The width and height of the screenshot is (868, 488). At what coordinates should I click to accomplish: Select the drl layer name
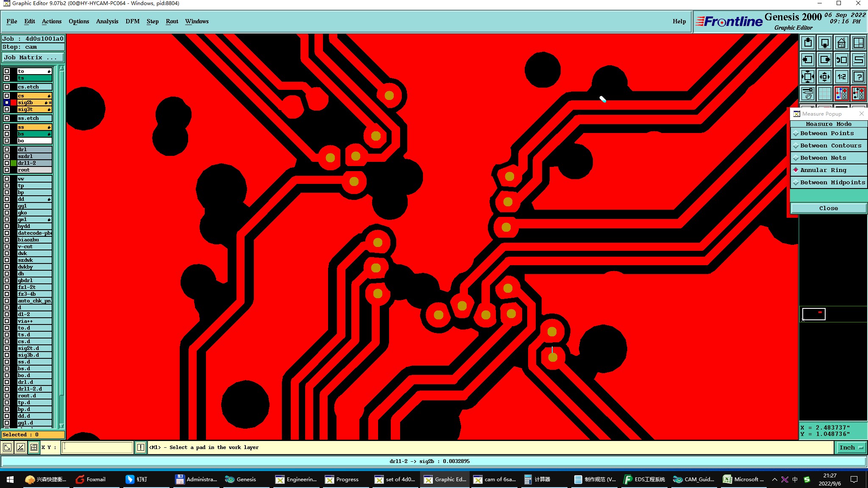point(35,150)
